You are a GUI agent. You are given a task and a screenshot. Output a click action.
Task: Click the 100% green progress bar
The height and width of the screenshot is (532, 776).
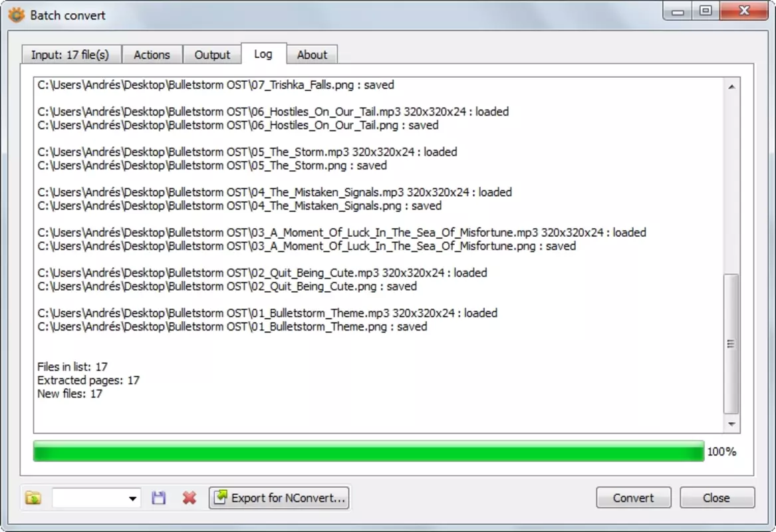click(368, 452)
